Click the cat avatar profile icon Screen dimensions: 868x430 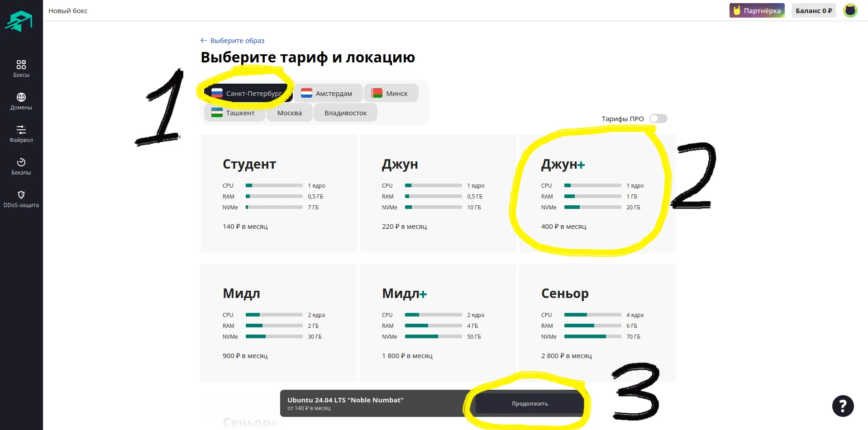[x=850, y=10]
